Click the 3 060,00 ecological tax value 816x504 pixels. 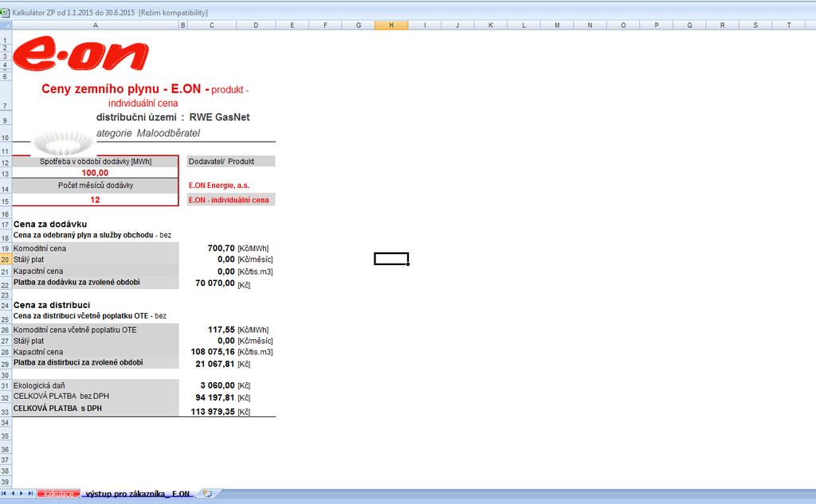click(218, 385)
